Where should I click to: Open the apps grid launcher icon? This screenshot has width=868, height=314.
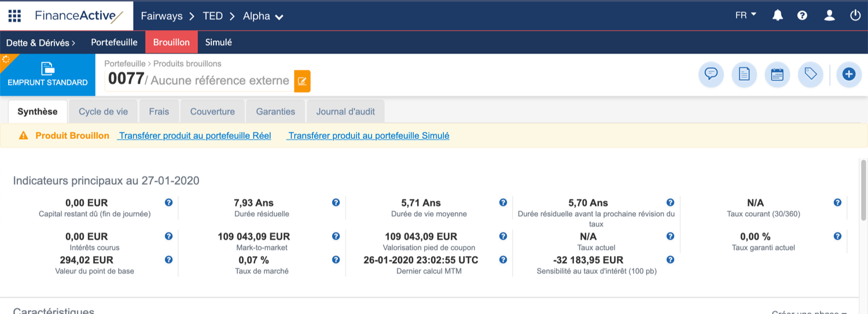coord(14,16)
